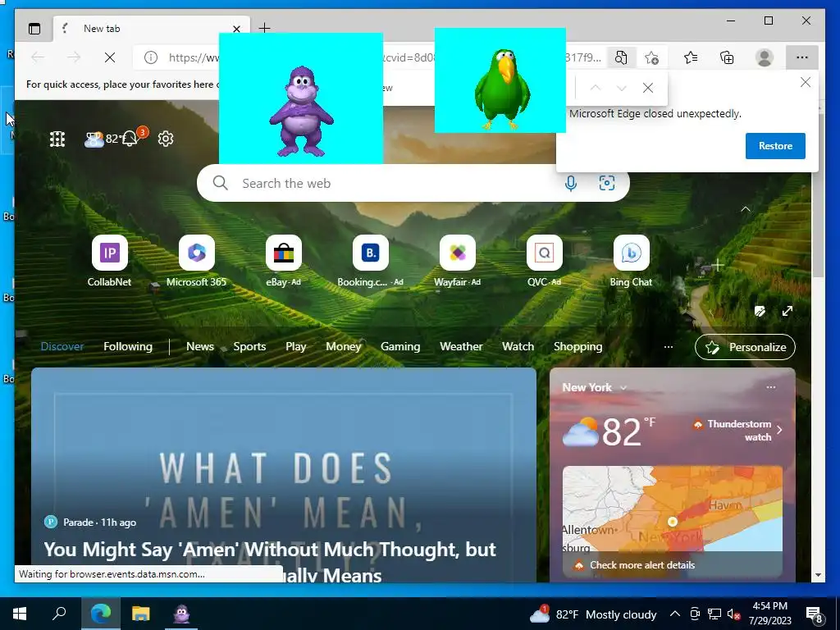
Task: Click the purple BonziBuddy gorilla
Action: click(301, 112)
